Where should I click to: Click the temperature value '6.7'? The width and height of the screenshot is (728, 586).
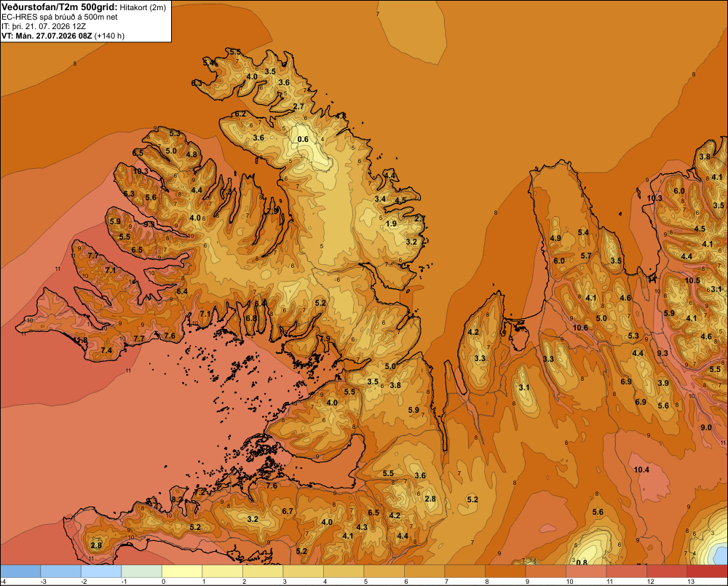(288, 512)
